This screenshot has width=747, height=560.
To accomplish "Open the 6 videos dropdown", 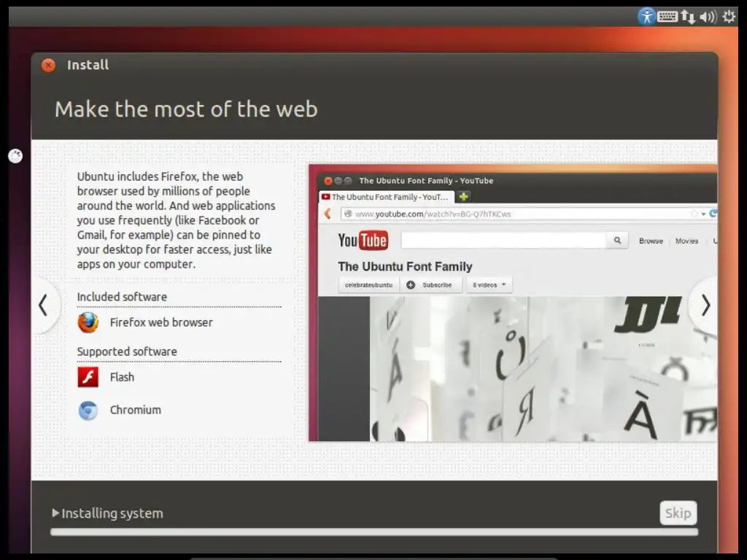I will [x=489, y=285].
